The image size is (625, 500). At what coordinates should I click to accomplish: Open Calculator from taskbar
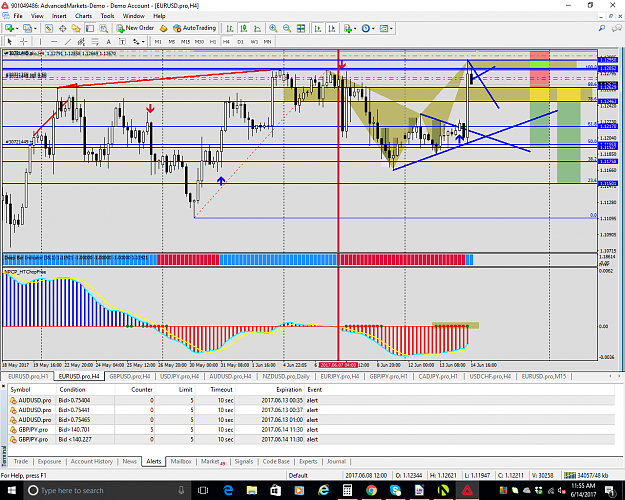coord(347,490)
